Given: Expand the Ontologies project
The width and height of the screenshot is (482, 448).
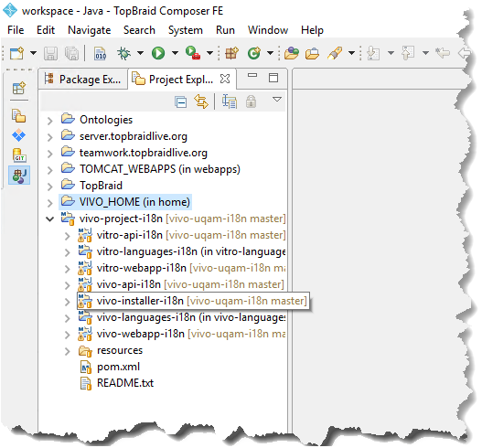Looking at the screenshot, I should click(49, 121).
